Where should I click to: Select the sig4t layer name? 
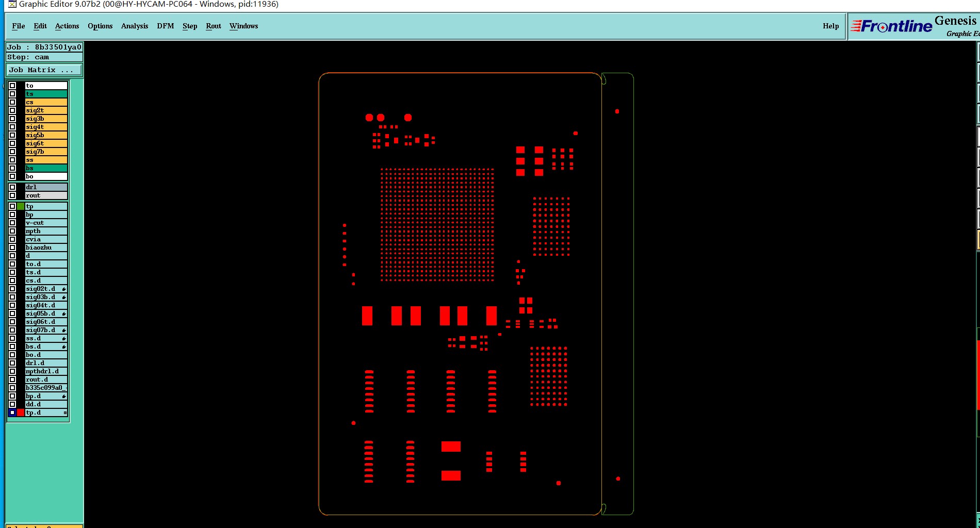tap(46, 127)
